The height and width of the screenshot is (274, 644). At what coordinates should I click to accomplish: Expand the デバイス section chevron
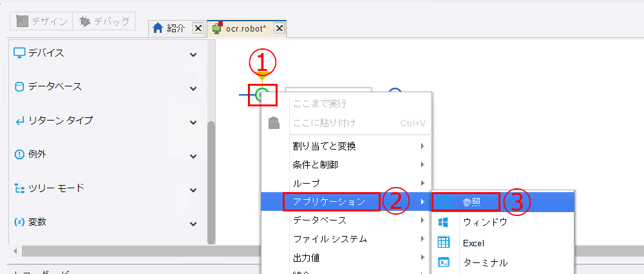click(x=193, y=54)
